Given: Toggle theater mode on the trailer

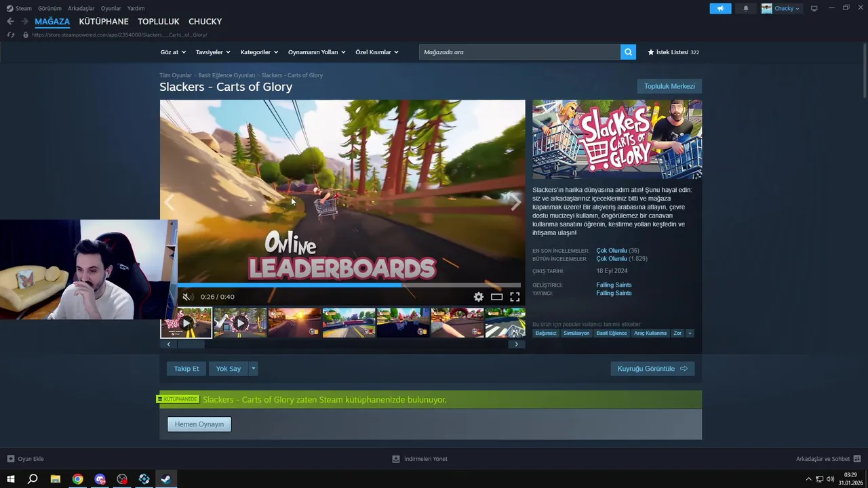Looking at the screenshot, I should coord(496,297).
